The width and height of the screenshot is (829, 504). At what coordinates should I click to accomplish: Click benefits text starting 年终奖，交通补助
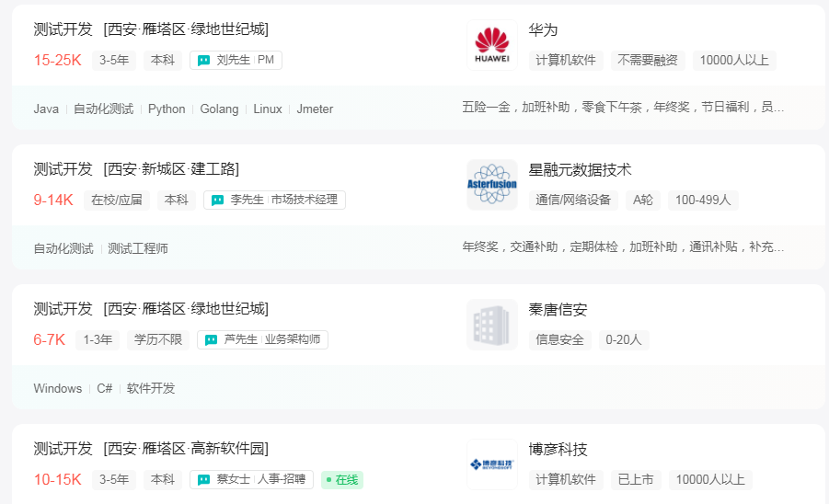(x=623, y=246)
